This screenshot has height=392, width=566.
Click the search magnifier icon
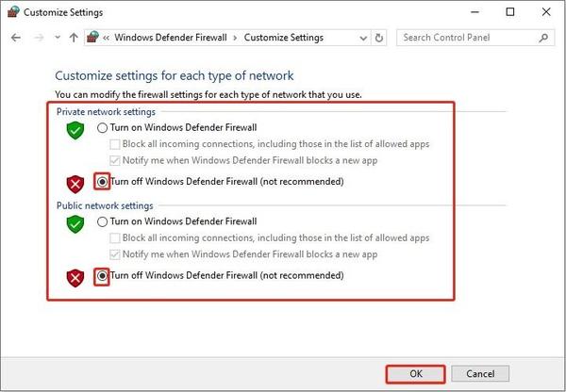point(544,38)
